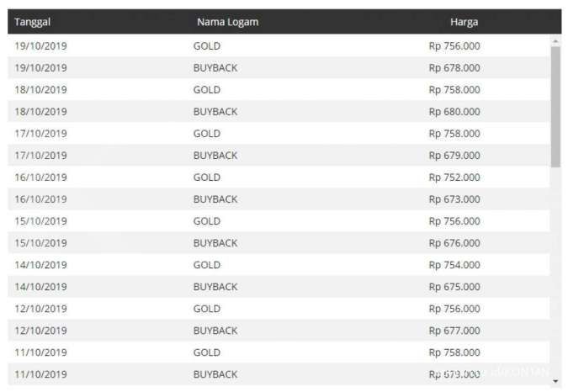Viewport: 568px width, 392px height.
Task: Click the scrollbar up arrow
Action: coord(555,40)
